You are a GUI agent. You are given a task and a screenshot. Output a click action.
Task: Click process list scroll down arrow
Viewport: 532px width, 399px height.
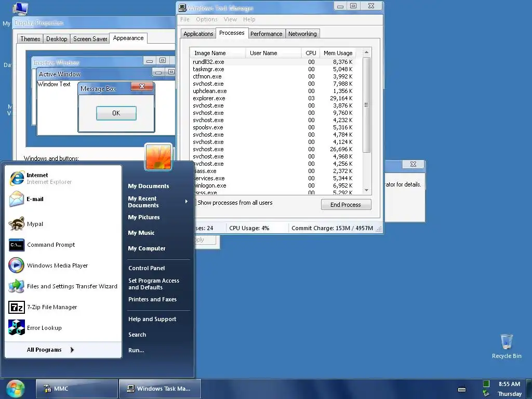366,190
